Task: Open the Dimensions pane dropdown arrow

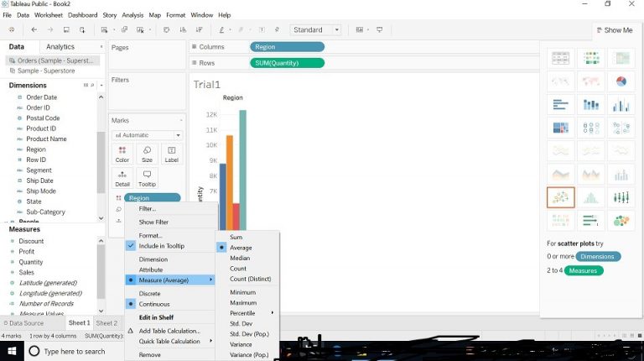Action: (101, 85)
